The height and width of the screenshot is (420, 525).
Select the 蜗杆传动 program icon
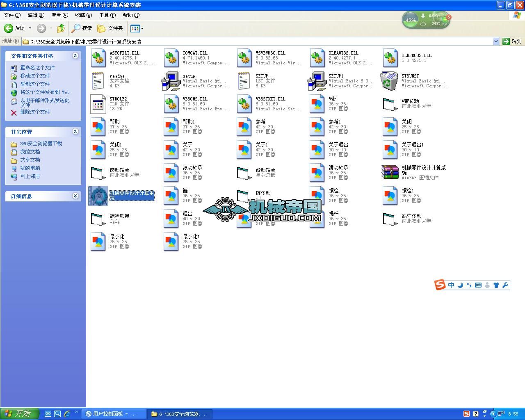(x=390, y=219)
